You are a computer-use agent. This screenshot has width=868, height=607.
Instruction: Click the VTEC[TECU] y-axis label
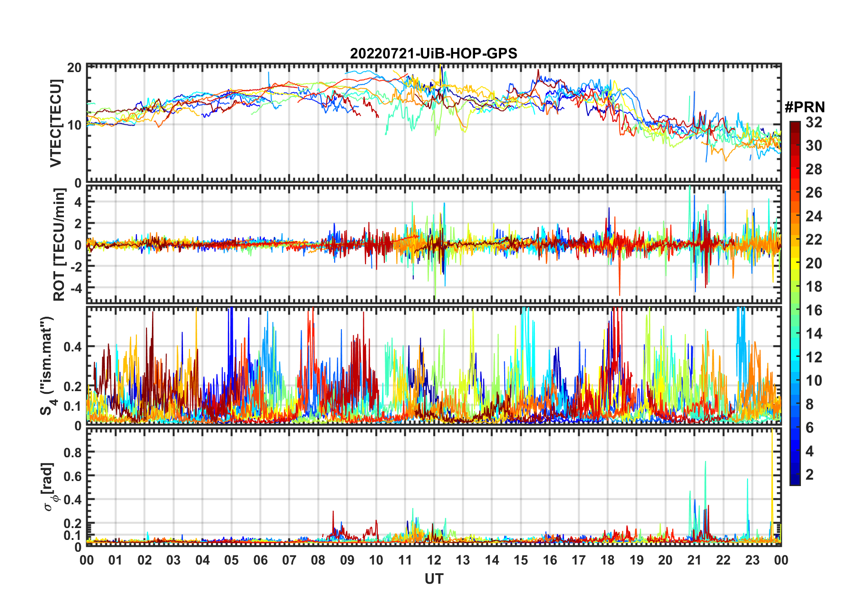[x=56, y=123]
